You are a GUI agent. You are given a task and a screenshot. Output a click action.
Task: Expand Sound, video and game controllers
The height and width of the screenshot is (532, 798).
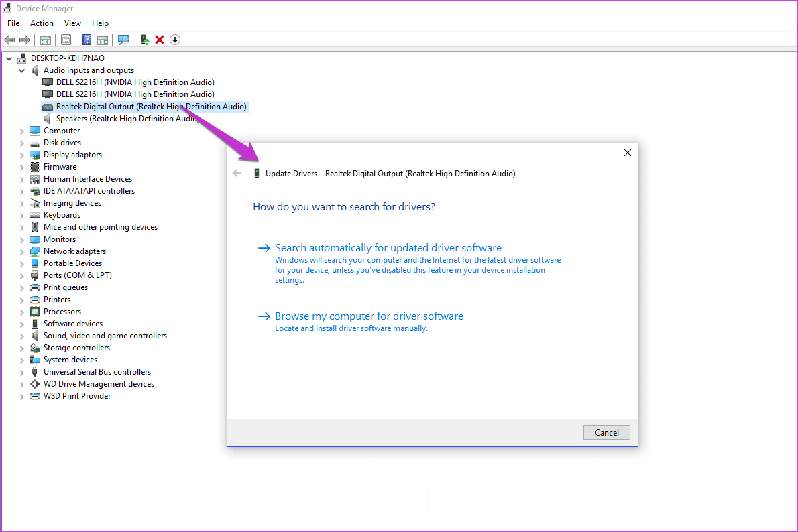click(22, 336)
